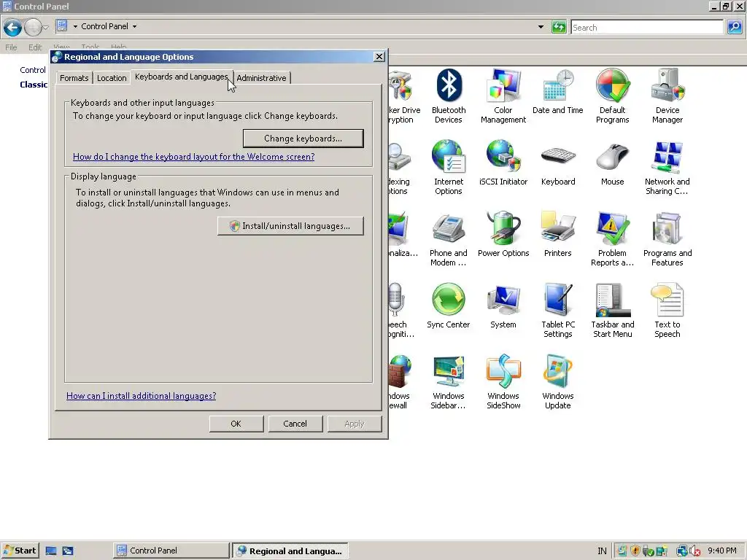Open Sync Center icon

[x=449, y=306]
